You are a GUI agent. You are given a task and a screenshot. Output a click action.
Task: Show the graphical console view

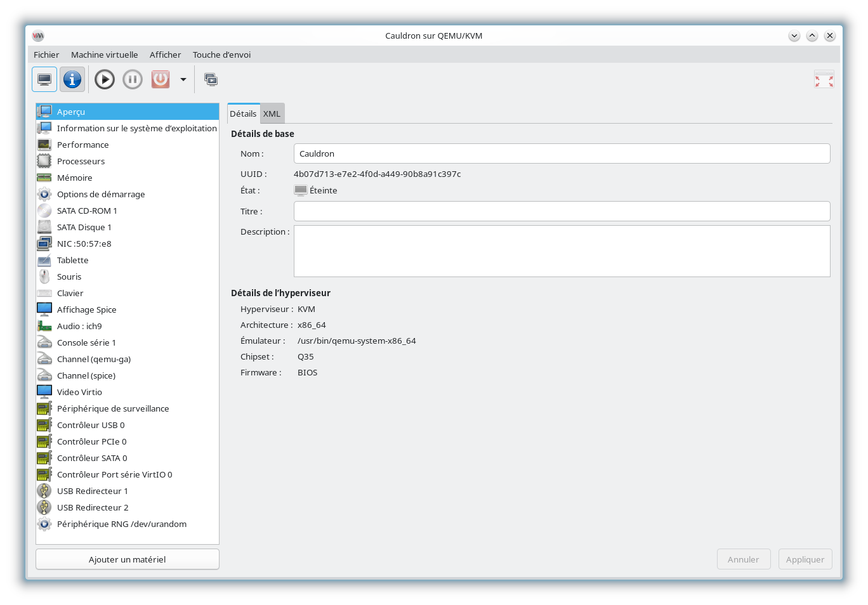pos(44,79)
